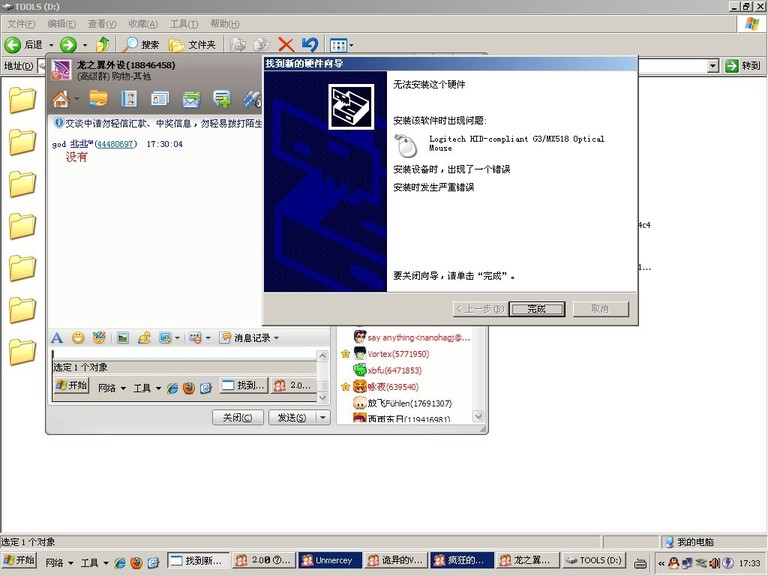
Task: Click the font 'A' icon in chat toolbar
Action: pyautogui.click(x=57, y=338)
